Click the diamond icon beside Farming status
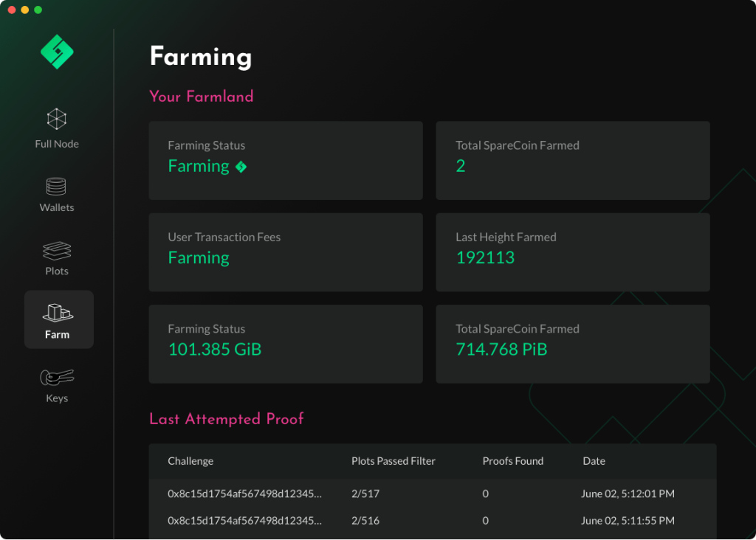The height and width of the screenshot is (540, 756). click(x=241, y=167)
